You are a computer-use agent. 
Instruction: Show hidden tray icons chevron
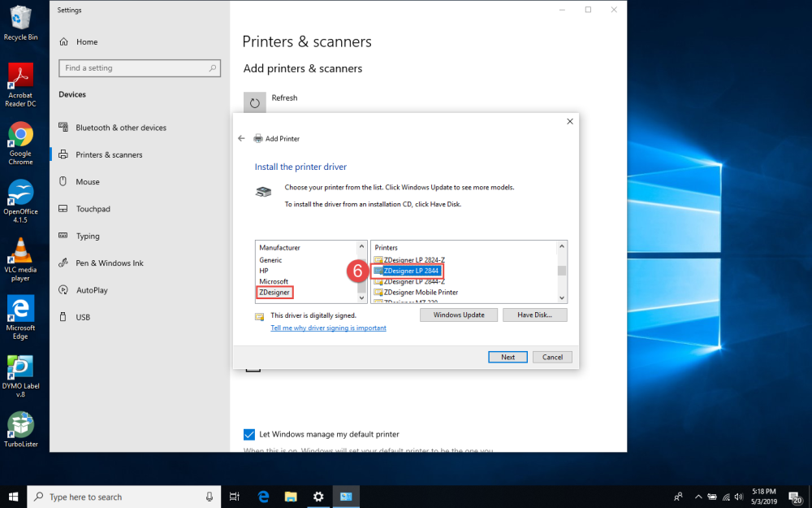[698, 497]
